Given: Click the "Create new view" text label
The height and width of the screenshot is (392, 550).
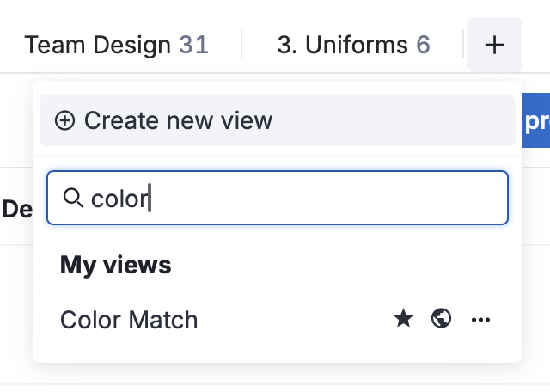Looking at the screenshot, I should coord(178,120).
